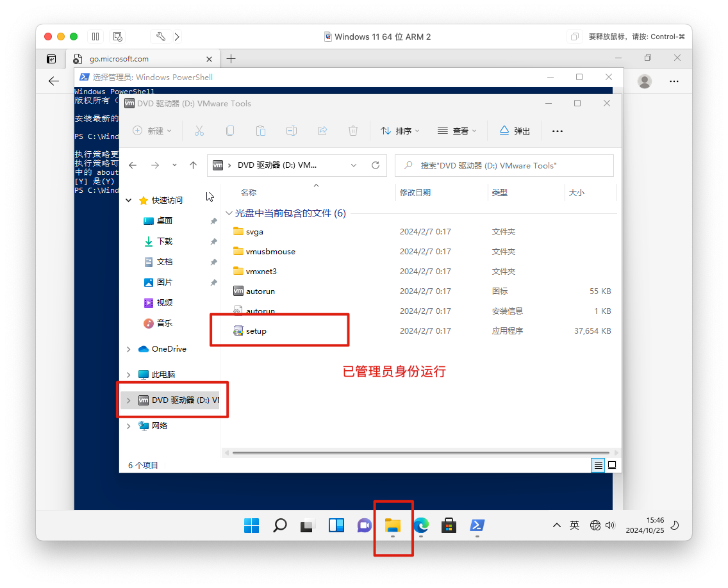
Task: Select the autorun icon file (55 KB)
Action: tap(254, 291)
